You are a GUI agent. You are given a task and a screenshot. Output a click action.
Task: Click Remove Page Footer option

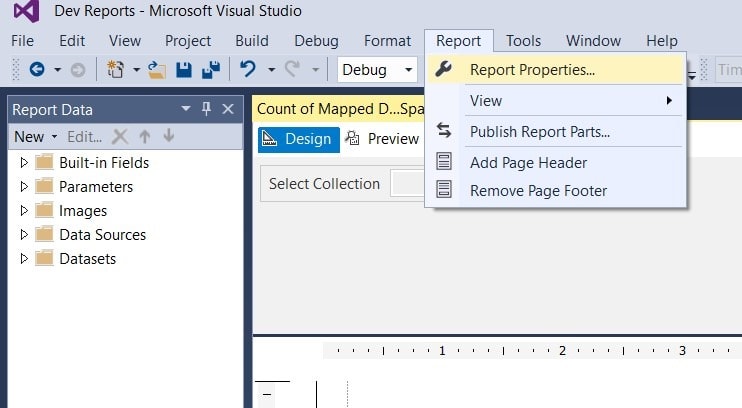point(538,191)
